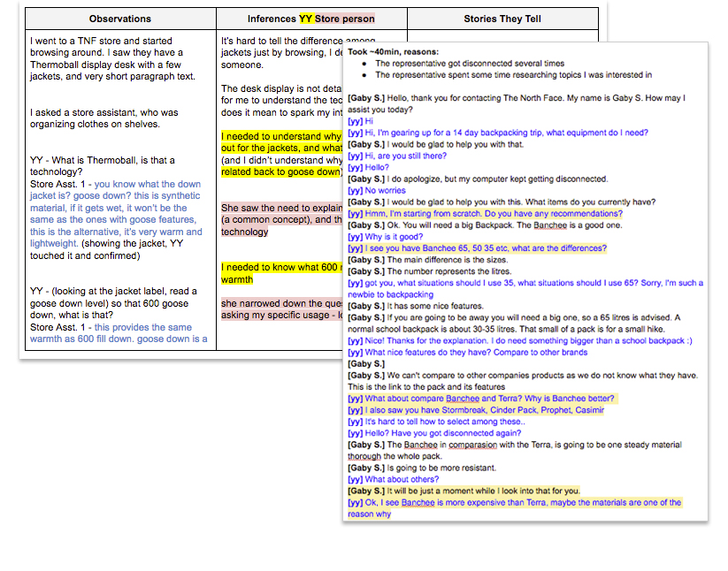728x571 pixels.
Task: Click 'Have you got disconnected again?' line
Action: (434, 433)
